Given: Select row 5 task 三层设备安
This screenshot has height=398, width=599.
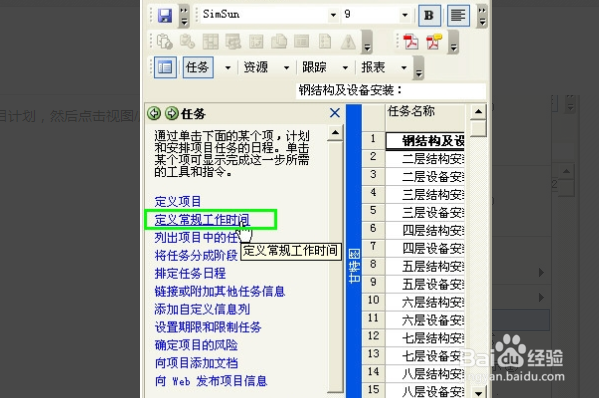Looking at the screenshot, I should coord(425,212).
